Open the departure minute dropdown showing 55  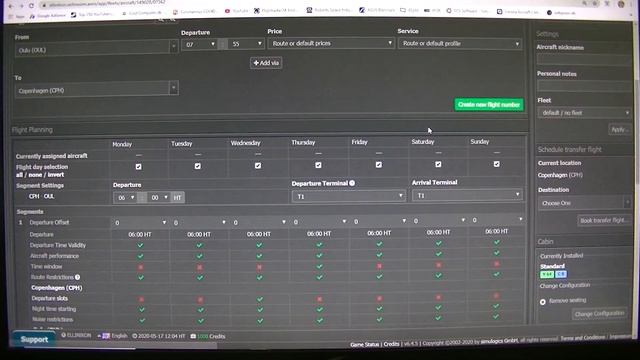coord(246,44)
